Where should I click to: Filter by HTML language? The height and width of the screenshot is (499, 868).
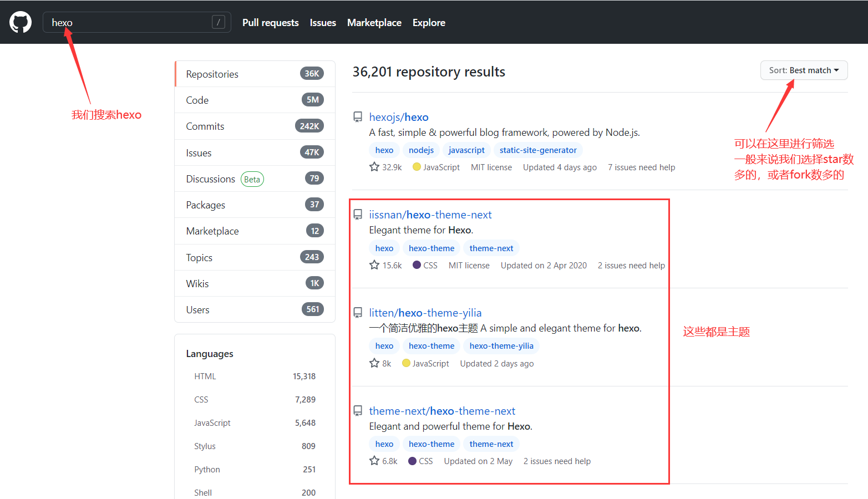(x=255, y=376)
